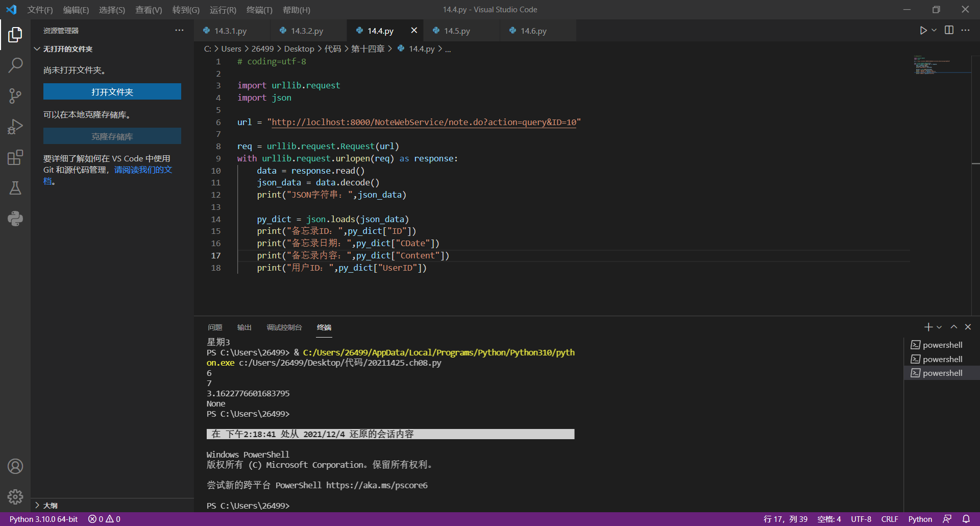980x526 pixels.
Task: Maximize the terminal panel size
Action: point(953,327)
